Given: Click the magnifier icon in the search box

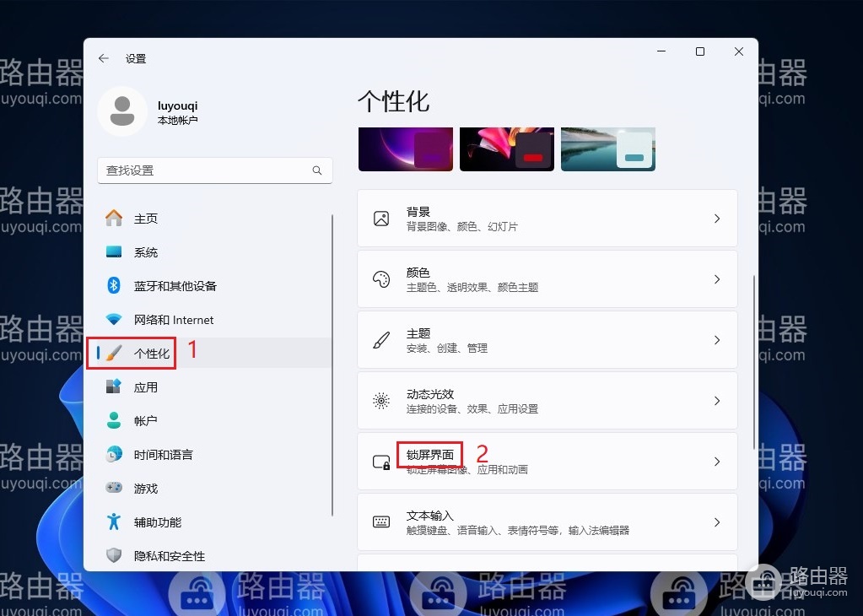Looking at the screenshot, I should pos(317,170).
